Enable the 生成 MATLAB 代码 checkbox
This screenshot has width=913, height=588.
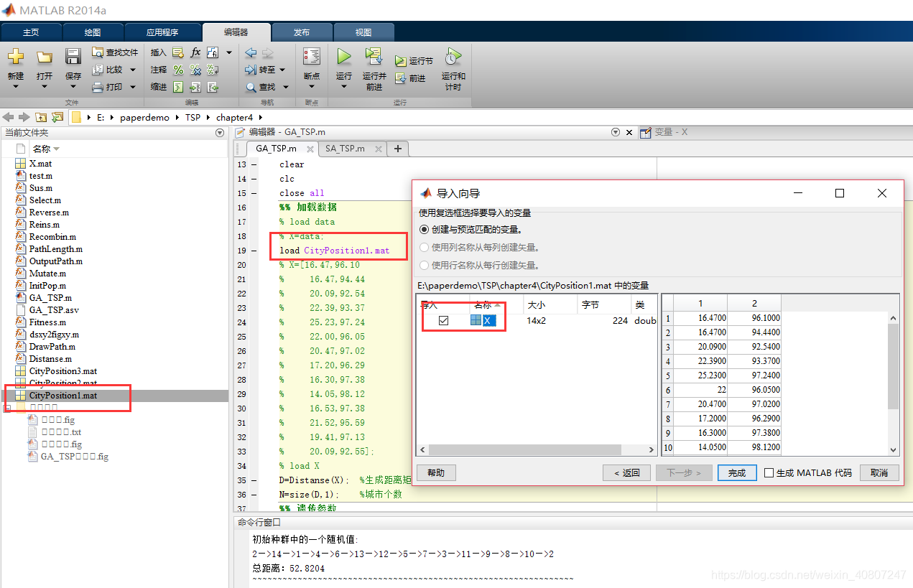[x=769, y=472]
